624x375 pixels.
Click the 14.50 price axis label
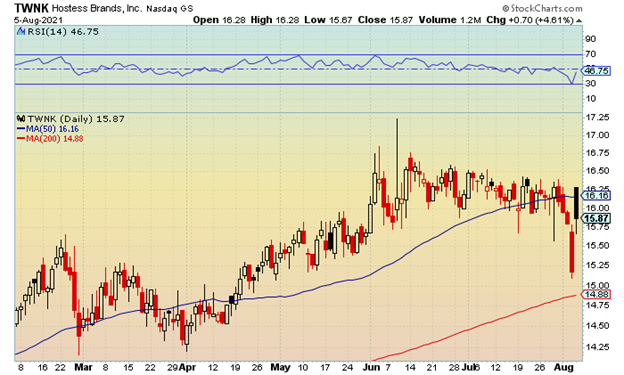(597, 326)
